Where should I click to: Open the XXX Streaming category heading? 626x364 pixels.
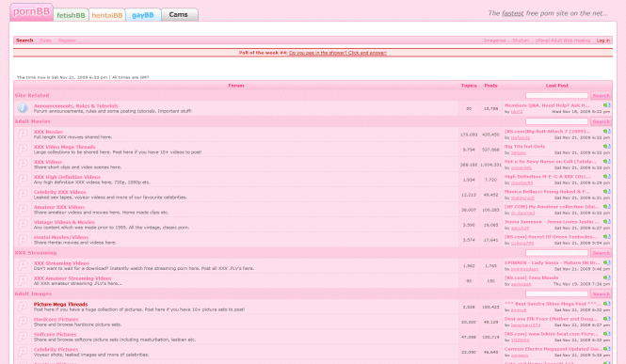[36, 253]
